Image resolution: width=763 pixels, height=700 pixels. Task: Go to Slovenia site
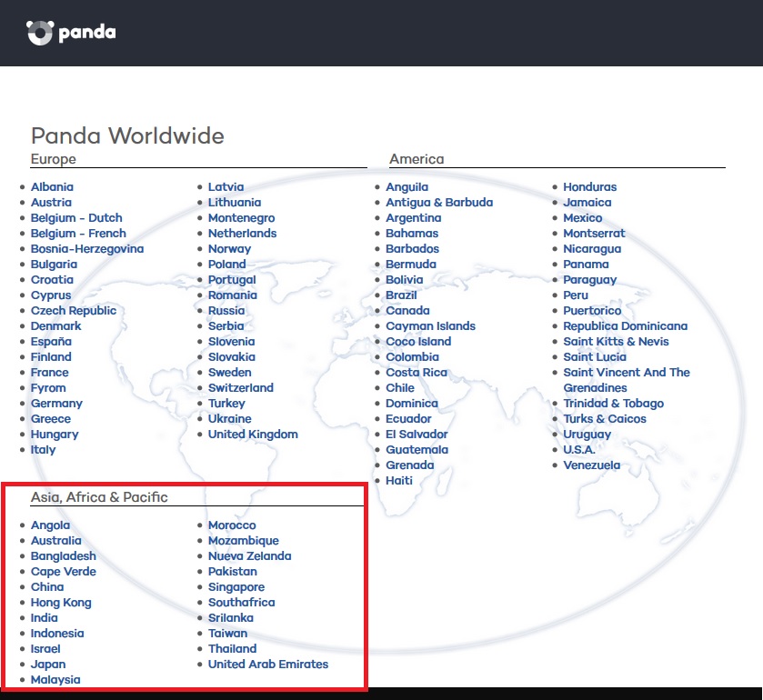pos(231,342)
